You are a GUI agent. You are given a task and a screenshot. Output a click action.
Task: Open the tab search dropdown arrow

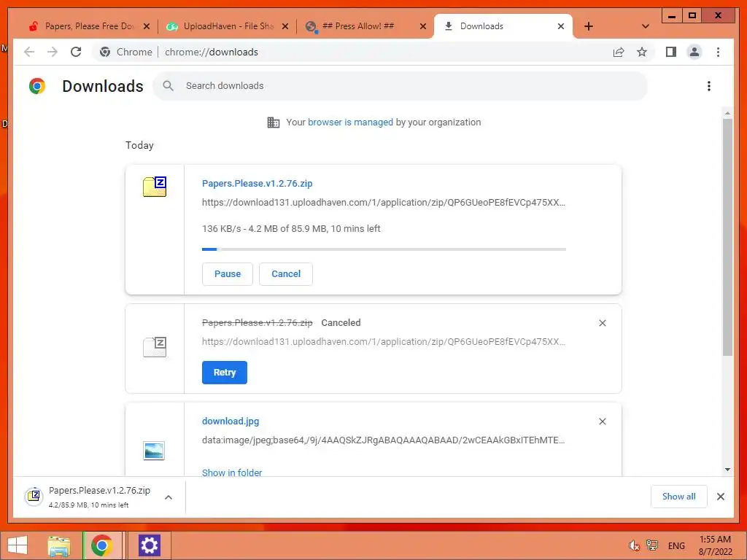645,26
